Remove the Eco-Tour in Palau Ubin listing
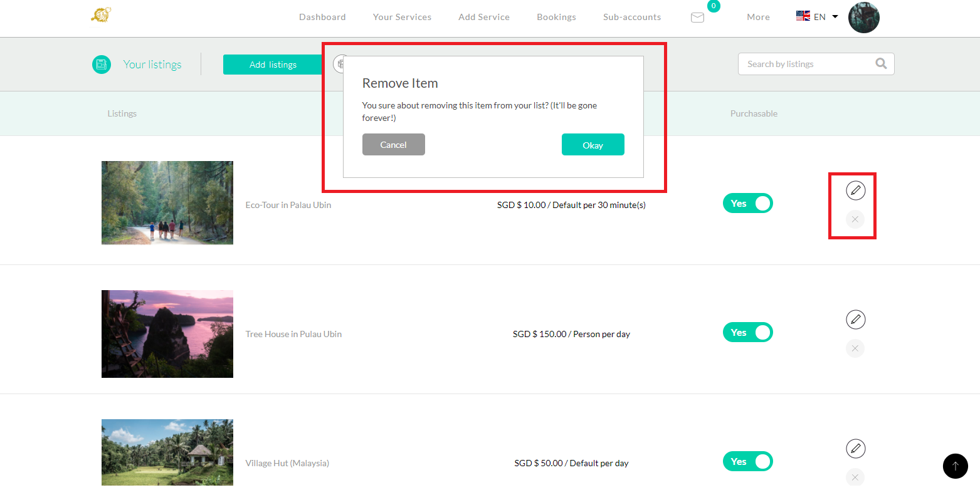980x490 pixels. pos(855,219)
